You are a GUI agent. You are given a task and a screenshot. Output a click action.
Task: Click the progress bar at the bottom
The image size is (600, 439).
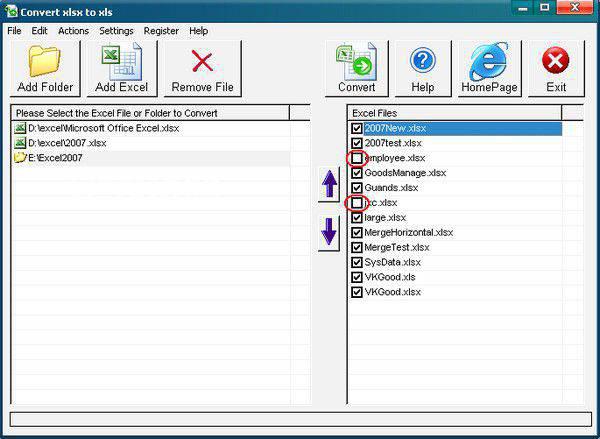[x=300, y=419]
